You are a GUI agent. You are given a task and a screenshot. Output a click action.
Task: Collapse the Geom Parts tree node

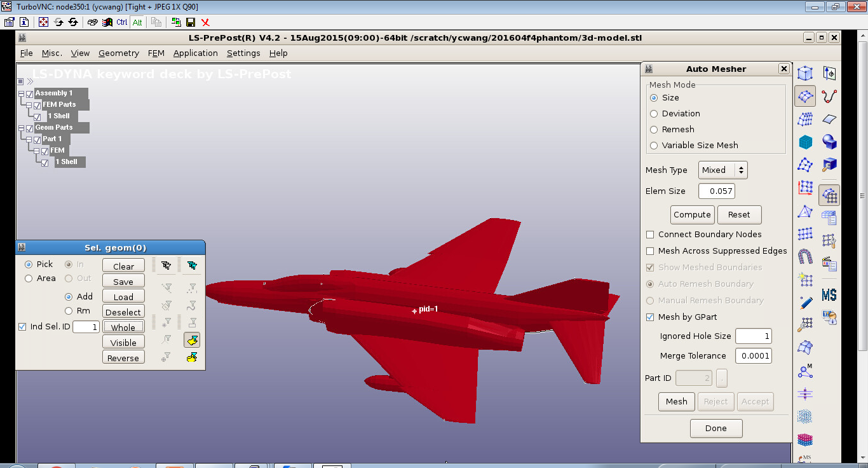click(21, 128)
